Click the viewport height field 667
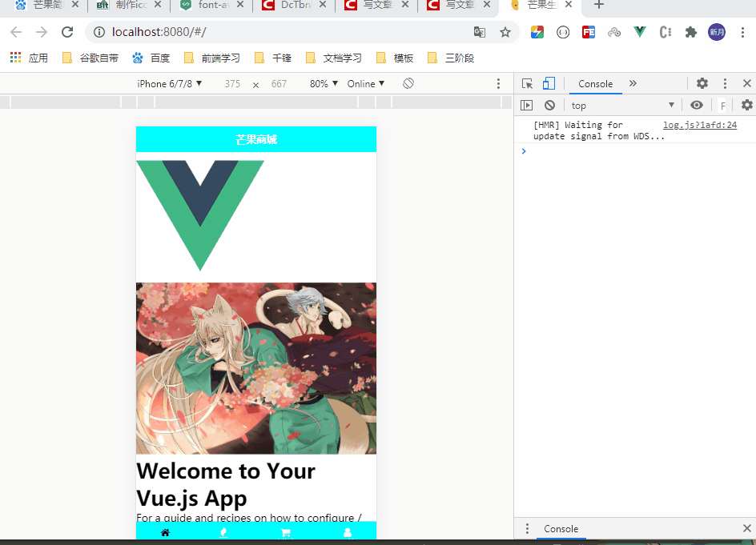This screenshot has width=756, height=545. [x=279, y=84]
